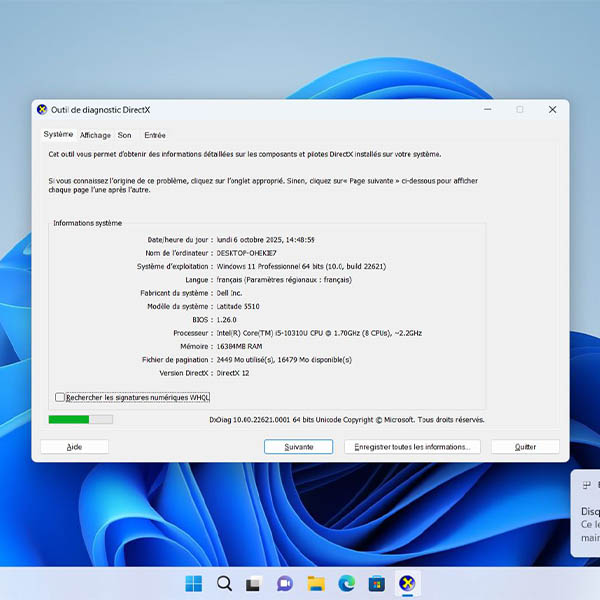Enable WHQL digital signatures checkbox
This screenshot has width=600, height=600.
pyautogui.click(x=60, y=397)
